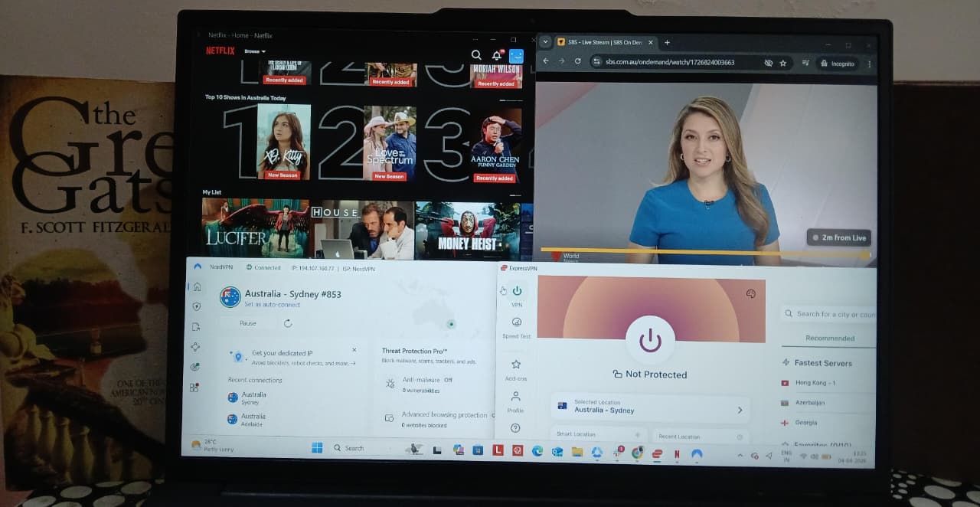Image resolution: width=980 pixels, height=507 pixels.
Task: Open Netflix Browse dropdown
Action: [x=254, y=51]
